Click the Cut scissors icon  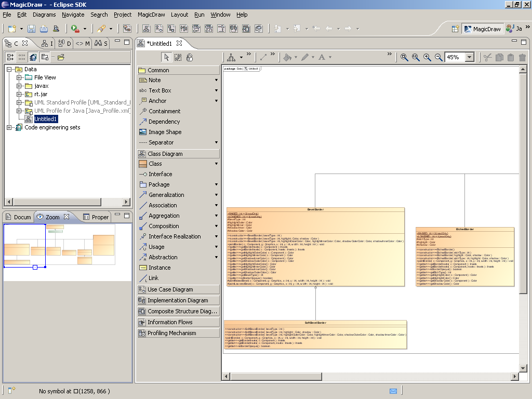point(487,57)
